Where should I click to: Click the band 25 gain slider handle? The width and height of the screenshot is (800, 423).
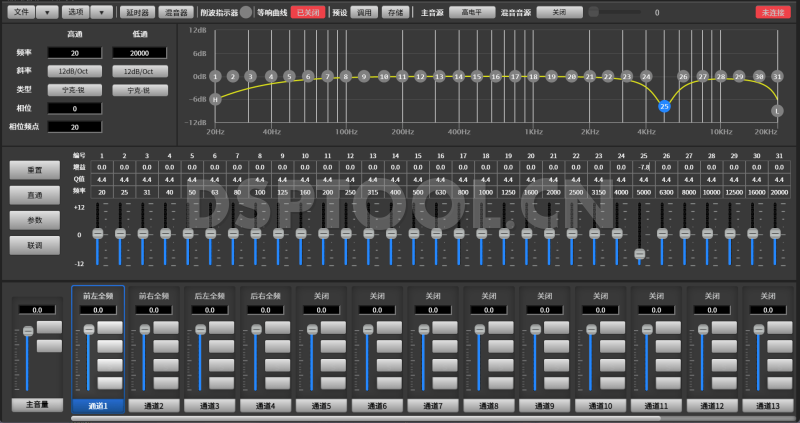click(641, 255)
